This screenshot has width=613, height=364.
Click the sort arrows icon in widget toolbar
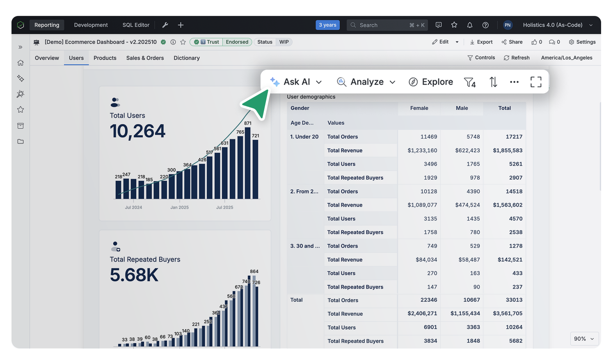pos(493,82)
